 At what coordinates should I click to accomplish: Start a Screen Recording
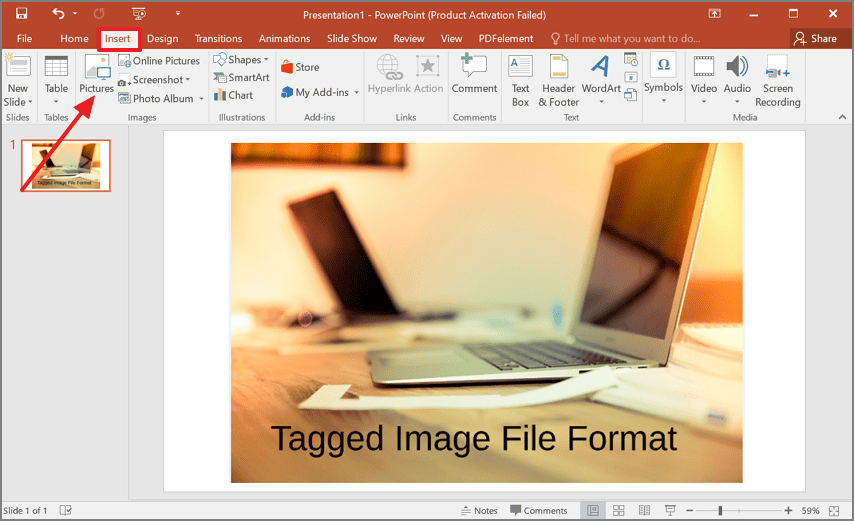coord(777,80)
